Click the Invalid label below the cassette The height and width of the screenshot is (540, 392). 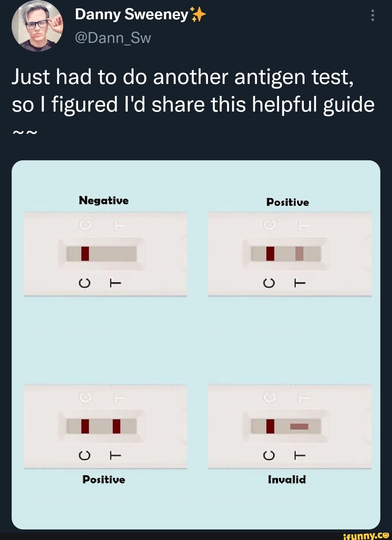[x=287, y=480]
